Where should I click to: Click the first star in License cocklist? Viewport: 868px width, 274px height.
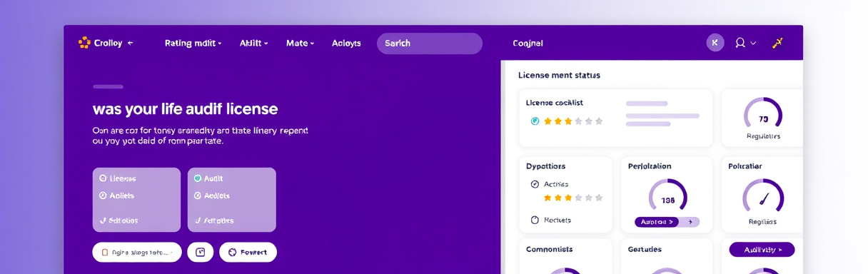click(548, 121)
